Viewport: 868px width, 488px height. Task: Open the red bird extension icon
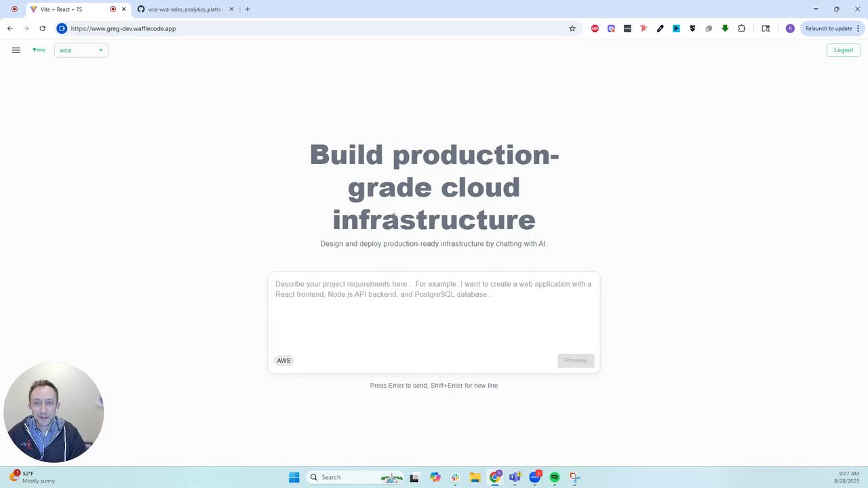644,28
